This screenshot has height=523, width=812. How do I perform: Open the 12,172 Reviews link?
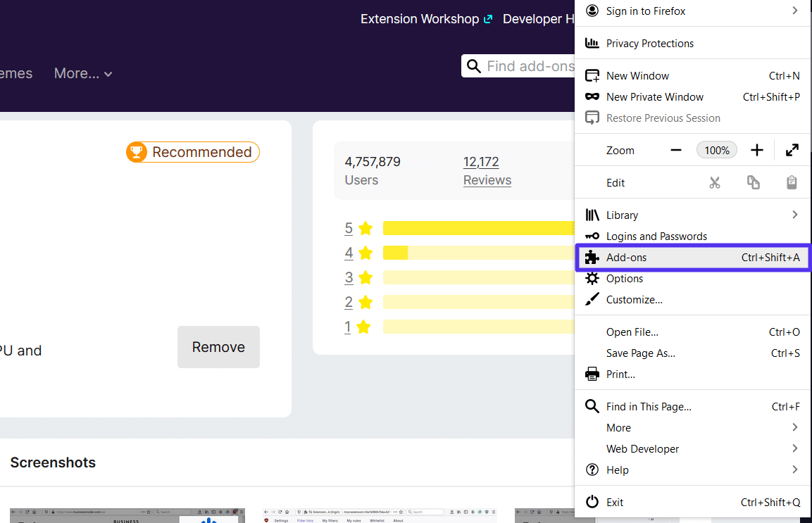click(487, 170)
